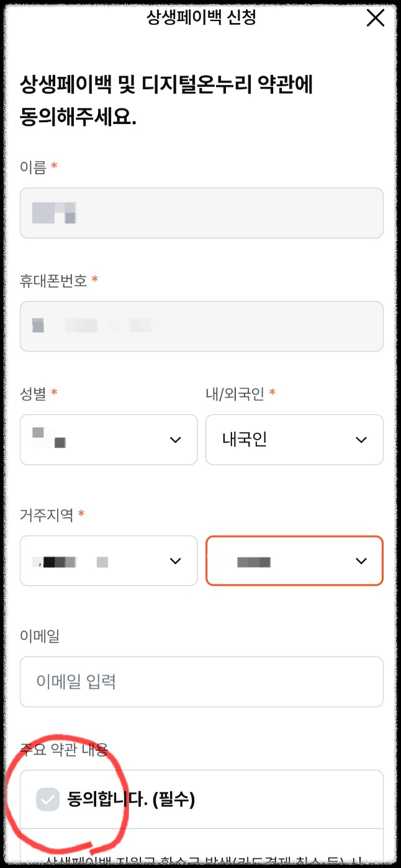
Task: Click the X icon at the top right
Action: [x=376, y=19]
